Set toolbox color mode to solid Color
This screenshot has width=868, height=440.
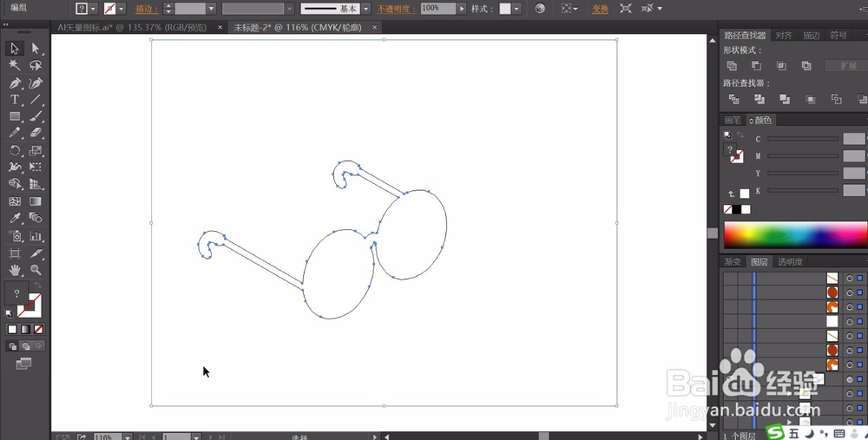click(x=12, y=329)
